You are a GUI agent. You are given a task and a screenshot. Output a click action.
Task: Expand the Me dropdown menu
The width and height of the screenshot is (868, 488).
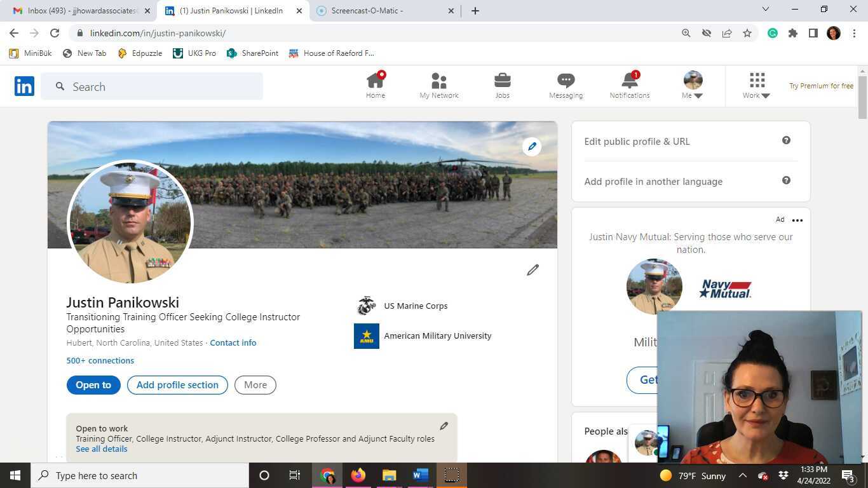(x=692, y=86)
